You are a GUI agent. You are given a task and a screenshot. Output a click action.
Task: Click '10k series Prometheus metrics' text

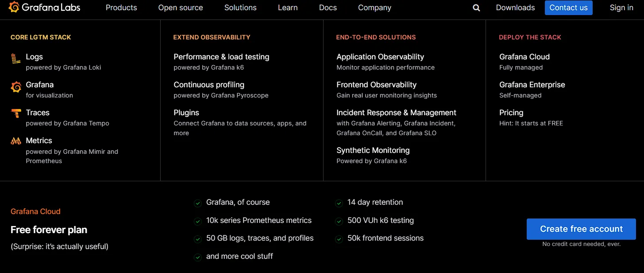[259, 220]
